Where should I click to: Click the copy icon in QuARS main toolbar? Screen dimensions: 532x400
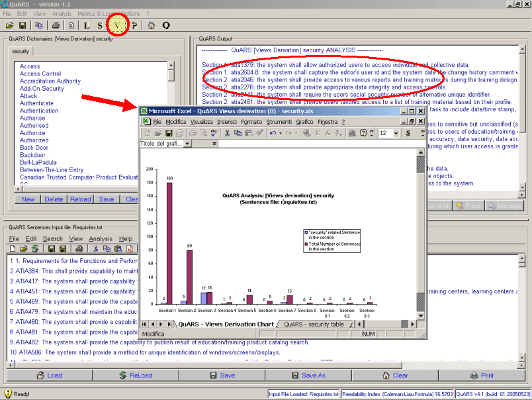pos(39,25)
